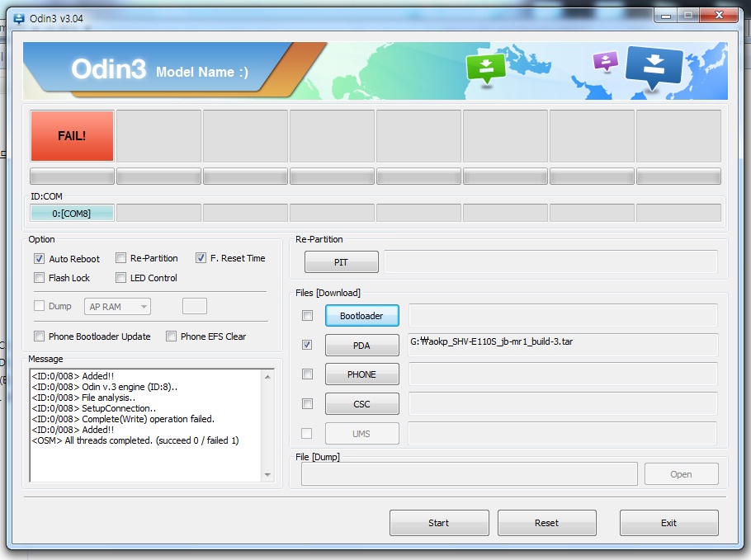Click the progress bar under FAIL!
The image size is (751, 560).
click(x=72, y=176)
